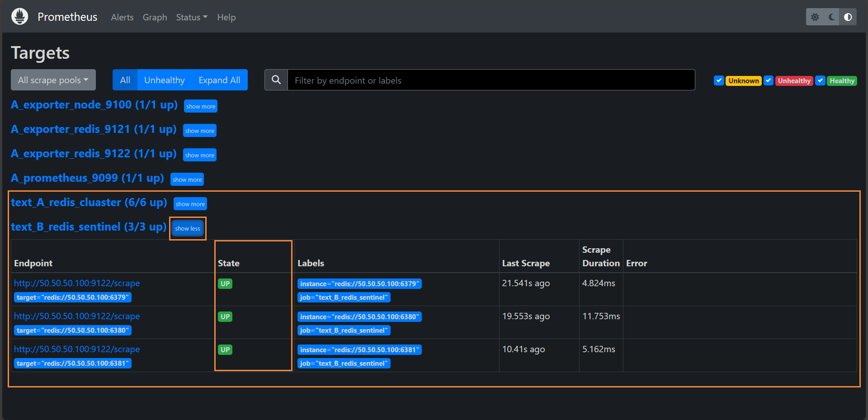Image resolution: width=868 pixels, height=420 pixels.
Task: Click the target="redis://50.50.50.100:6379" badge
Action: click(x=73, y=297)
